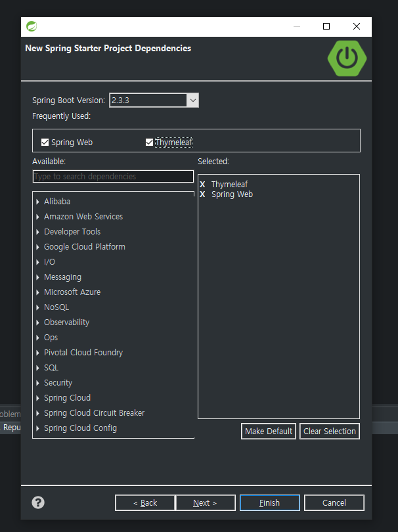The height and width of the screenshot is (532, 398).
Task: Expand the Google Cloud Platform category
Action: click(x=37, y=247)
